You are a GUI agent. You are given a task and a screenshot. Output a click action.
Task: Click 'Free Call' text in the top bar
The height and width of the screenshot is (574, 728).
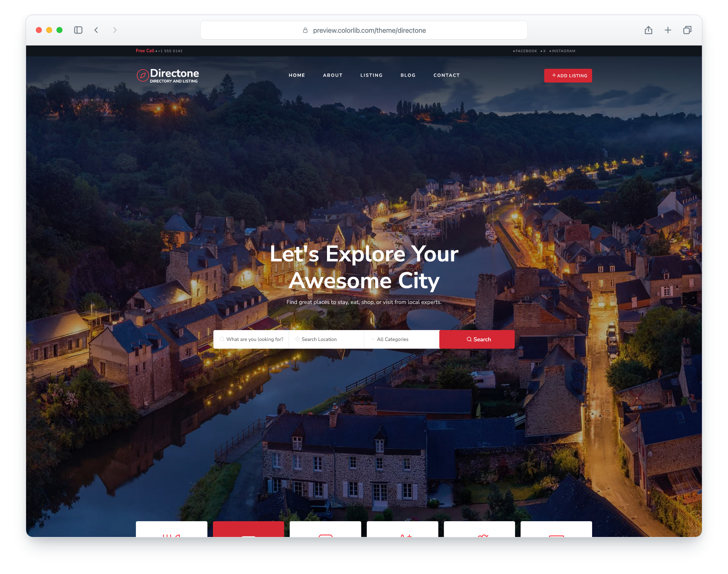(x=145, y=51)
